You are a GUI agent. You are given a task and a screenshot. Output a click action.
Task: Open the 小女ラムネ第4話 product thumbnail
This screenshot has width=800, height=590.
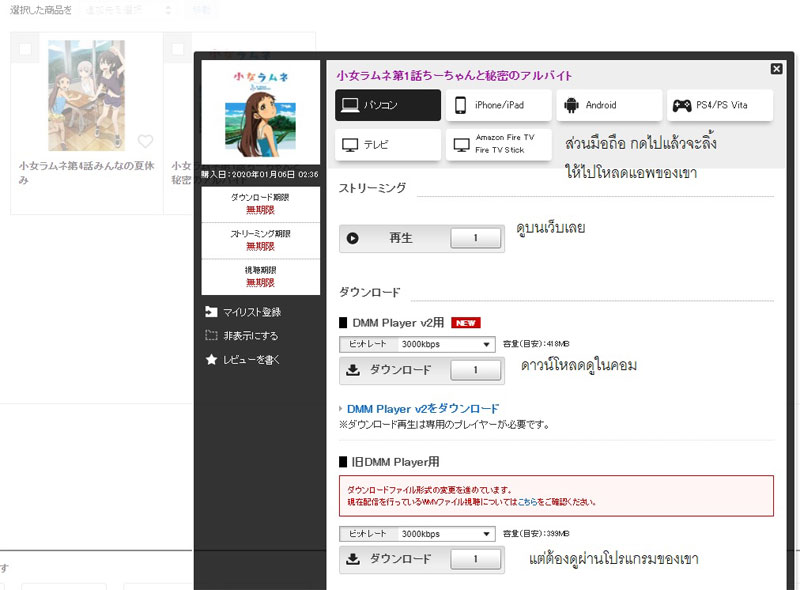click(86, 95)
